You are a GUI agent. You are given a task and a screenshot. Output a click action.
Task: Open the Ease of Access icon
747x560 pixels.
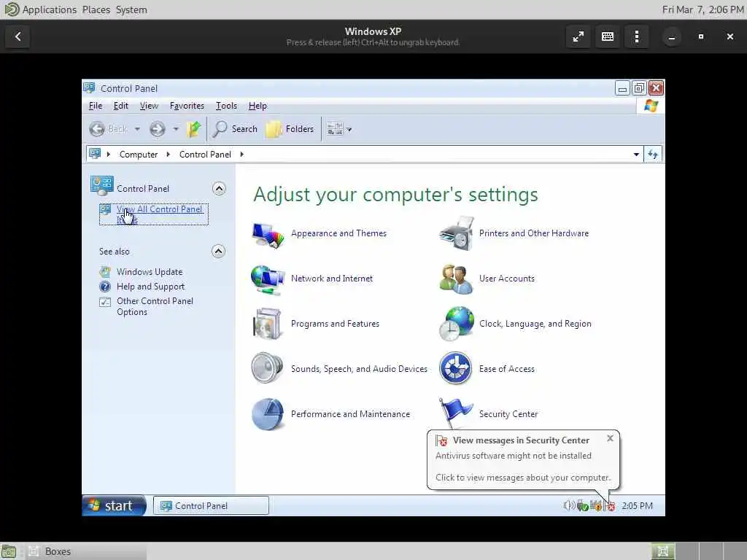pos(455,368)
